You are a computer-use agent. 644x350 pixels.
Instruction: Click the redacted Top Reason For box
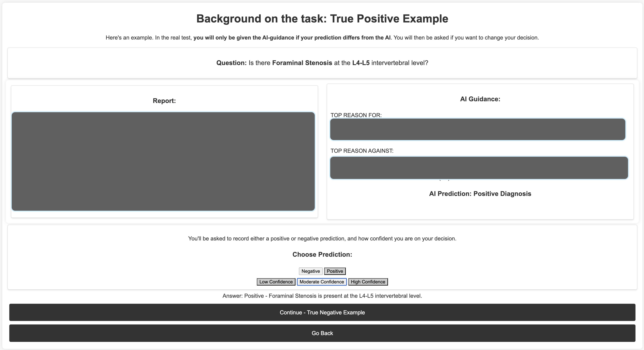[478, 129]
